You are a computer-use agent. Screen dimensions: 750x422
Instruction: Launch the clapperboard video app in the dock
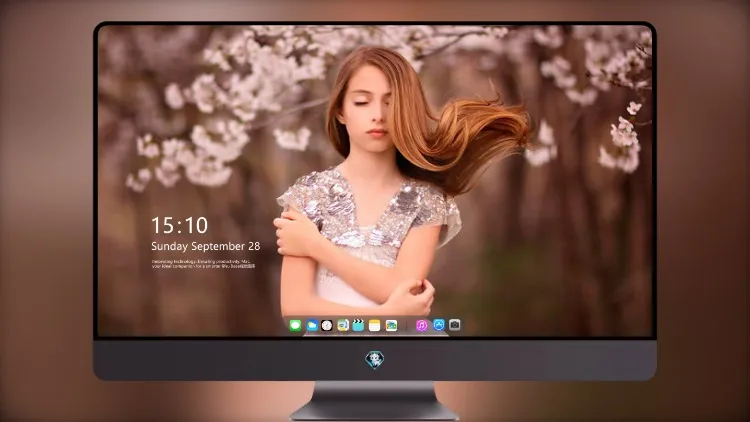coord(358,325)
